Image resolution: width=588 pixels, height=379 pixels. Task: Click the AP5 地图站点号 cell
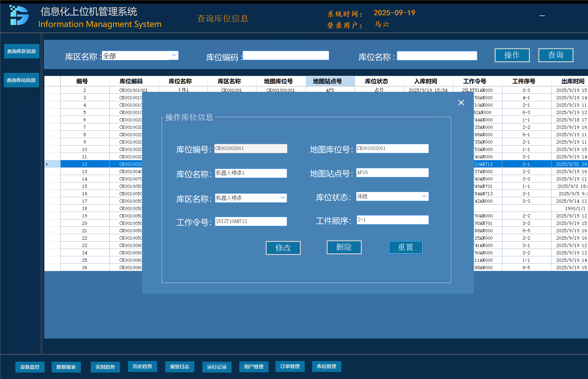[x=330, y=90]
